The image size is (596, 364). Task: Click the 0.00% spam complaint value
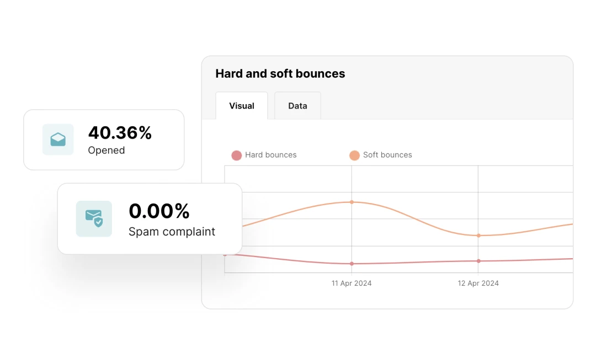pos(159,211)
